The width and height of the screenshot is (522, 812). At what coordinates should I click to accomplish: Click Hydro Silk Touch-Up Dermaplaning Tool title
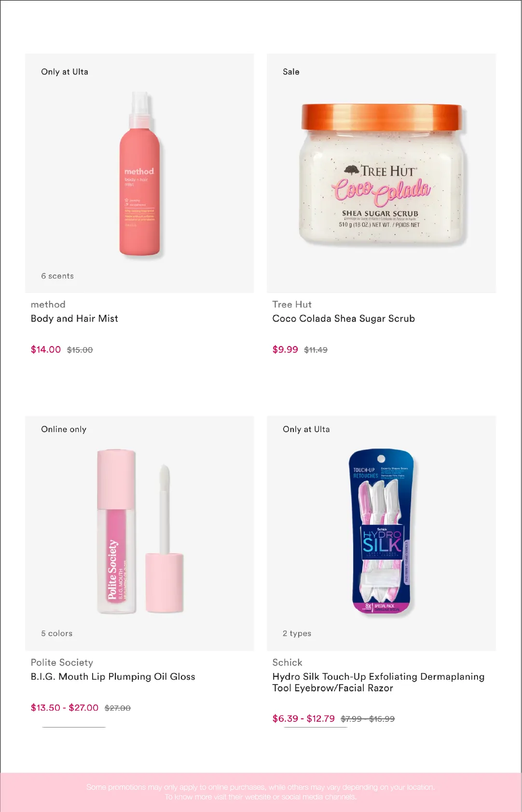(378, 682)
